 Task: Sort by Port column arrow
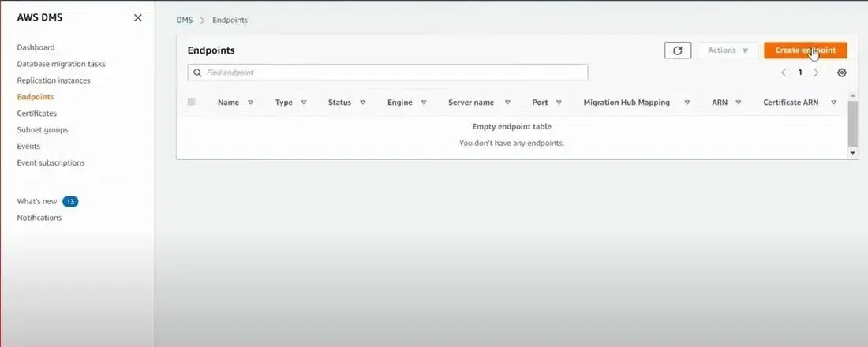[559, 103]
